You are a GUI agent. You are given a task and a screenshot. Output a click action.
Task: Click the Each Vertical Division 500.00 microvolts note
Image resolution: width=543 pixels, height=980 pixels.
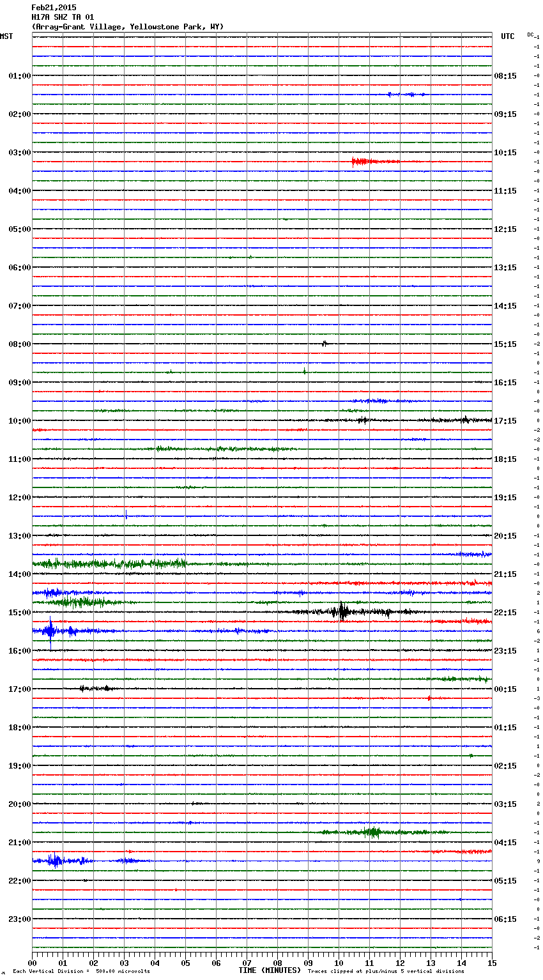[81, 972]
